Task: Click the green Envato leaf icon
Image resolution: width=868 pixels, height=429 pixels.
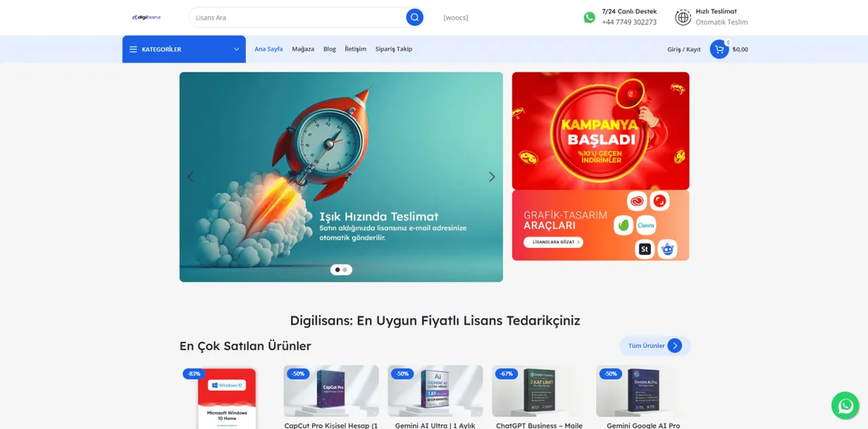Action: [623, 225]
